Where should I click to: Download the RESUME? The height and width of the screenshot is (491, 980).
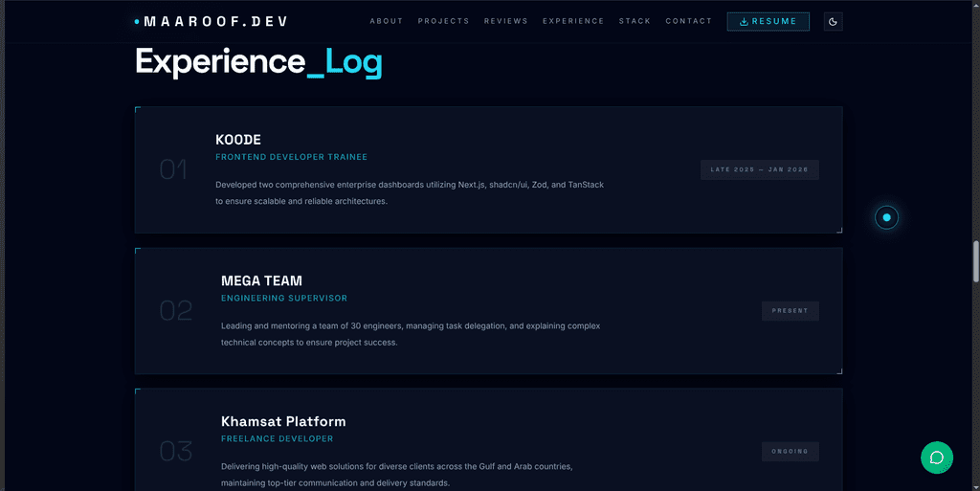coord(768,21)
